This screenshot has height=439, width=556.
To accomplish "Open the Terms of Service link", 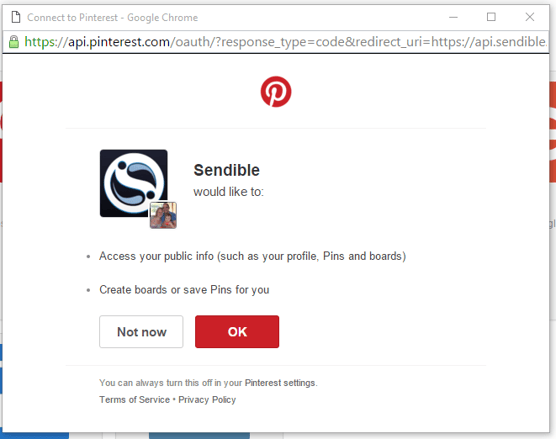I will (x=134, y=400).
